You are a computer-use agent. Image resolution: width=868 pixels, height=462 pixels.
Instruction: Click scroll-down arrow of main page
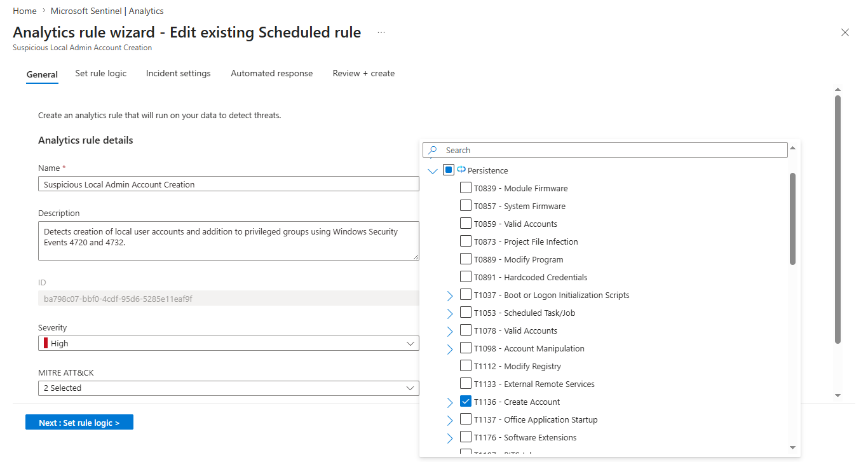click(x=837, y=395)
